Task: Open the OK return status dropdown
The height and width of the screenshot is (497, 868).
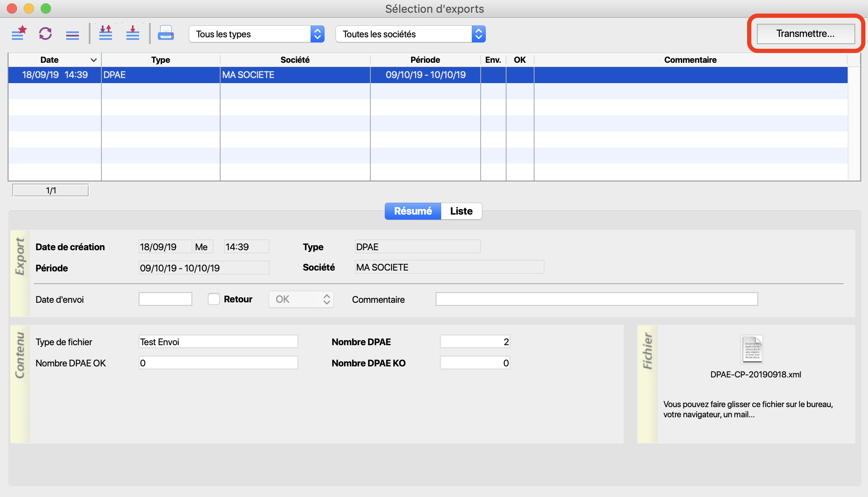Action: click(x=301, y=299)
